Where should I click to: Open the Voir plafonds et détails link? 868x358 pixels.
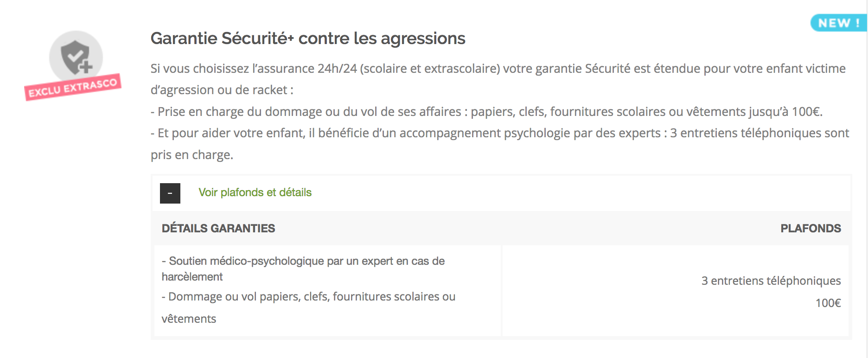point(255,192)
